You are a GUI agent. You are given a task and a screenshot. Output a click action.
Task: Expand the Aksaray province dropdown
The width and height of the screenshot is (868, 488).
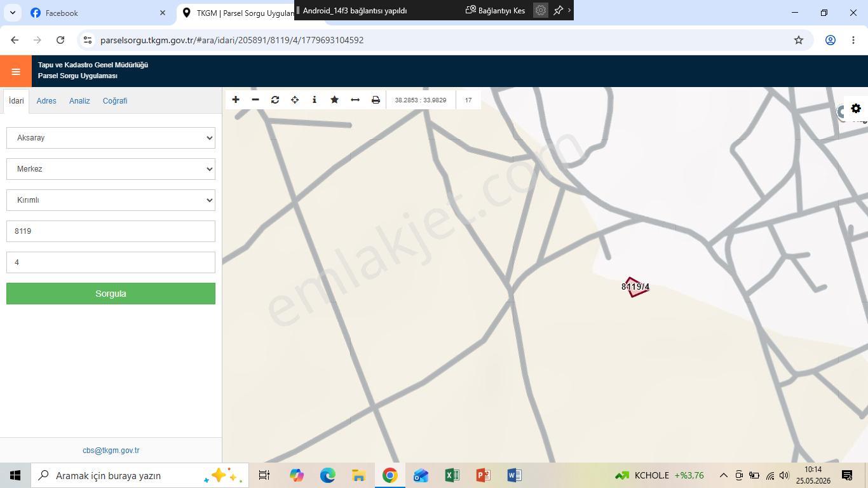coord(111,138)
